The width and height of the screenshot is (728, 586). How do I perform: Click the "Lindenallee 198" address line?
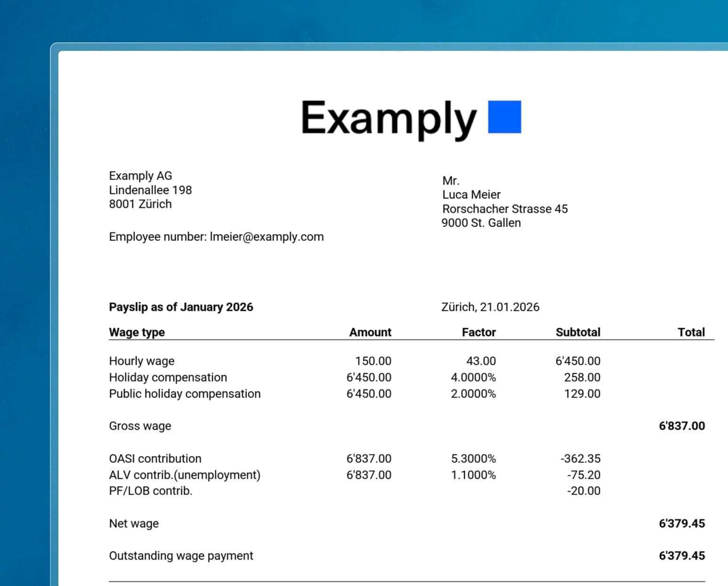[150, 190]
